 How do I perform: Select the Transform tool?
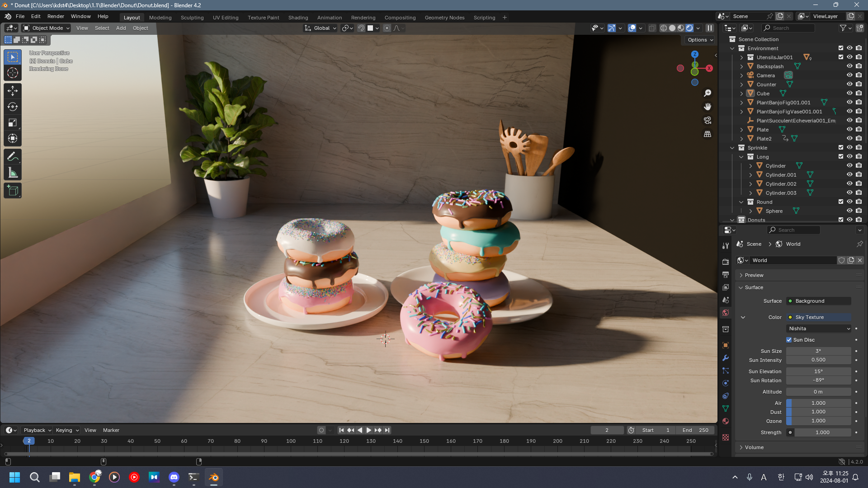point(13,138)
